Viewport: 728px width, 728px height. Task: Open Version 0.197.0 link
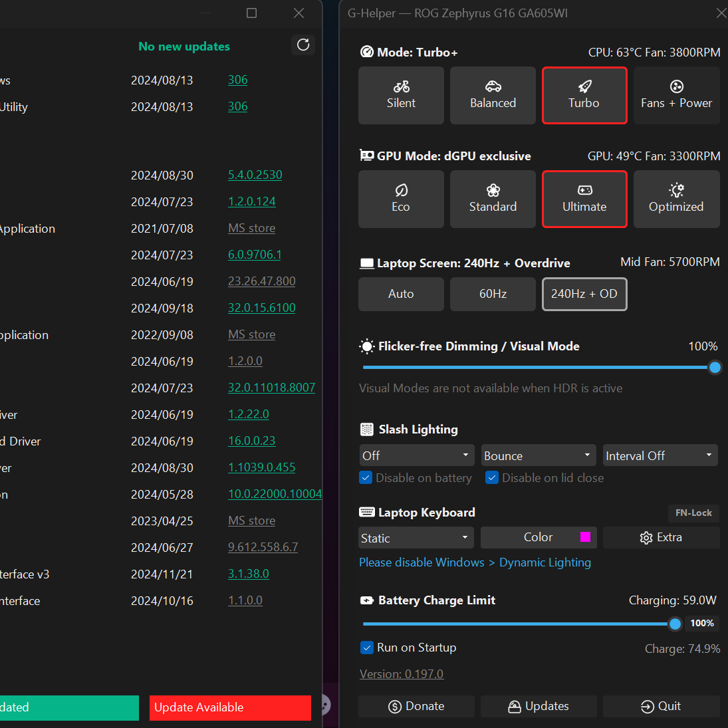402,674
